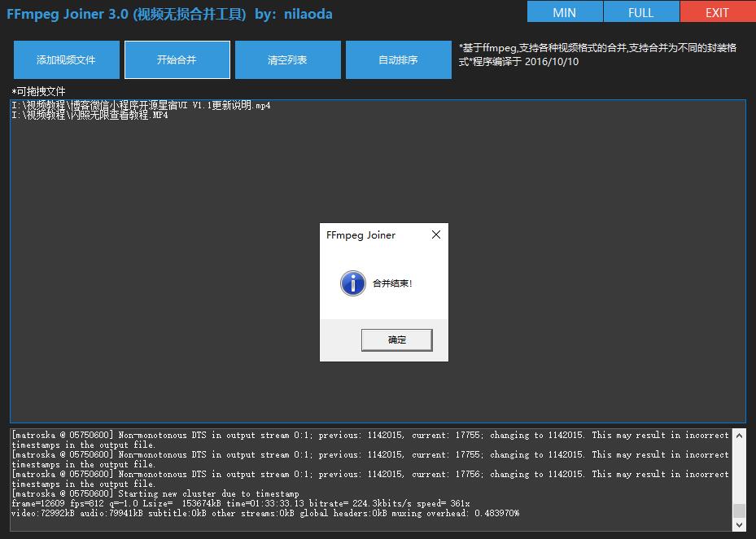Click the log scrollbar's up arrow
The height and width of the screenshot is (539, 756).
point(738,435)
